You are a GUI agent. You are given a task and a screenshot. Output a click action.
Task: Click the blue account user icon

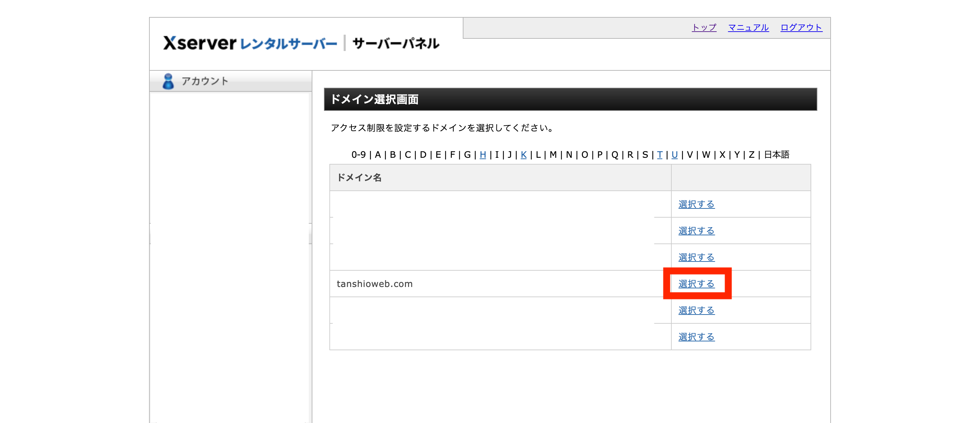pos(168,81)
